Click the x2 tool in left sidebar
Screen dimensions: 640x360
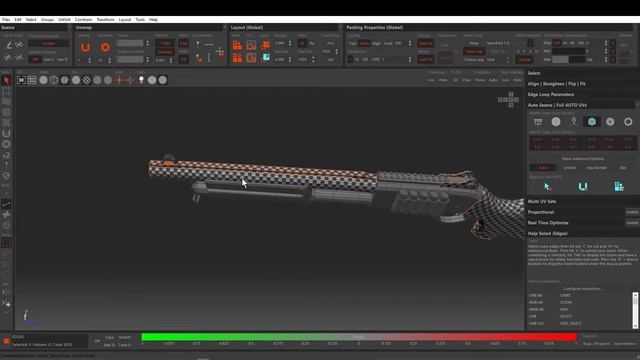click(x=6, y=155)
